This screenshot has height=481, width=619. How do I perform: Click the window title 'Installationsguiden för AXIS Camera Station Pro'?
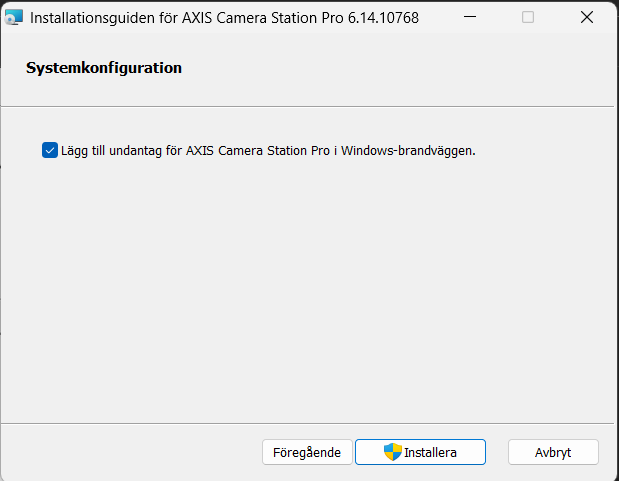224,18
